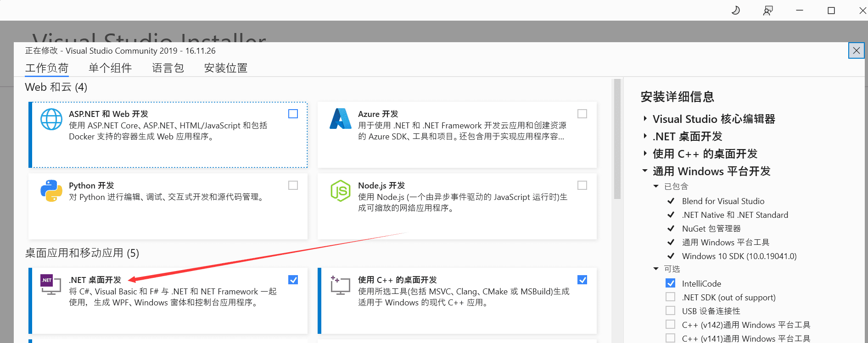Enable C++ (v142)通用 Windows 平台工具 checkbox

point(671,325)
